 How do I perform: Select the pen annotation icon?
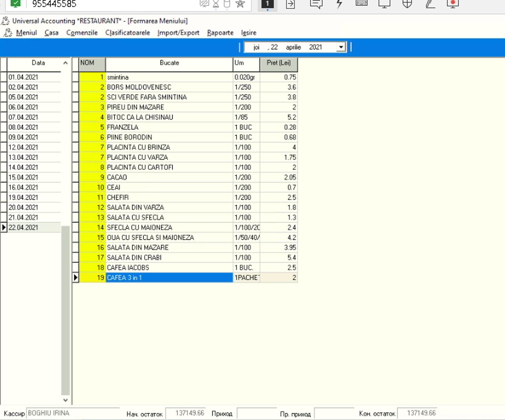tap(430, 4)
